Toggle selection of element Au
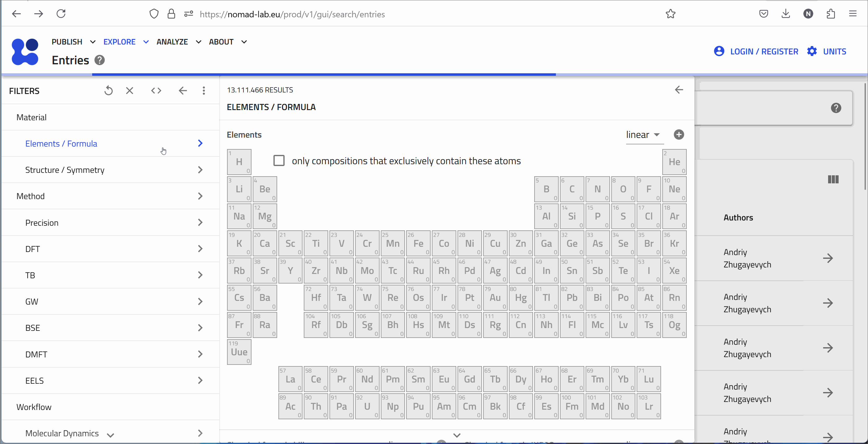 495,297
